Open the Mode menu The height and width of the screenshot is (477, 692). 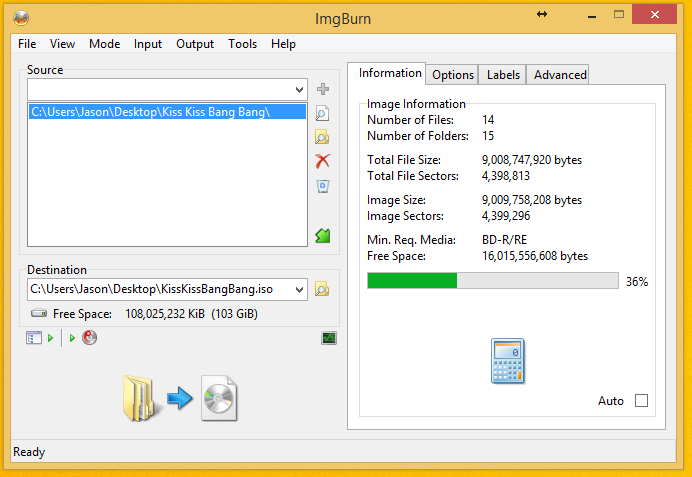point(105,44)
